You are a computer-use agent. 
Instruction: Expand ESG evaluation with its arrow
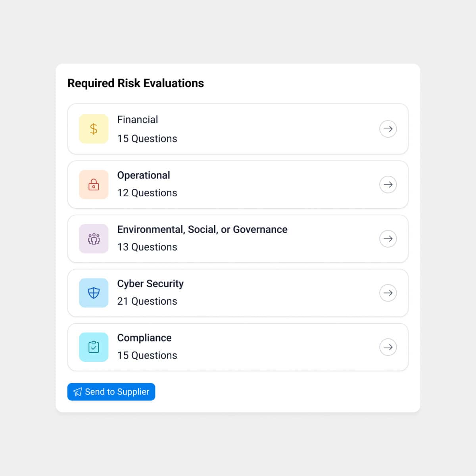click(388, 239)
